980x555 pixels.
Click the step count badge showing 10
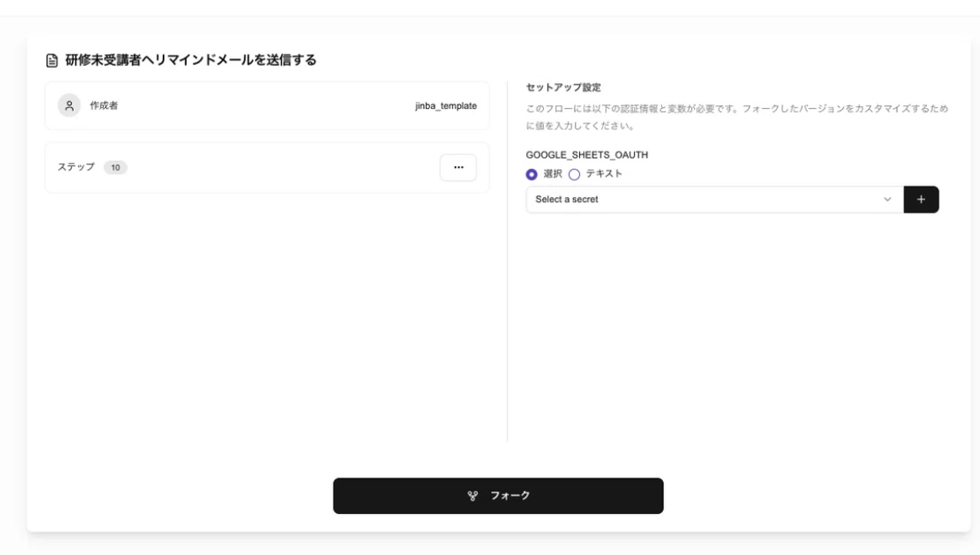click(x=115, y=168)
